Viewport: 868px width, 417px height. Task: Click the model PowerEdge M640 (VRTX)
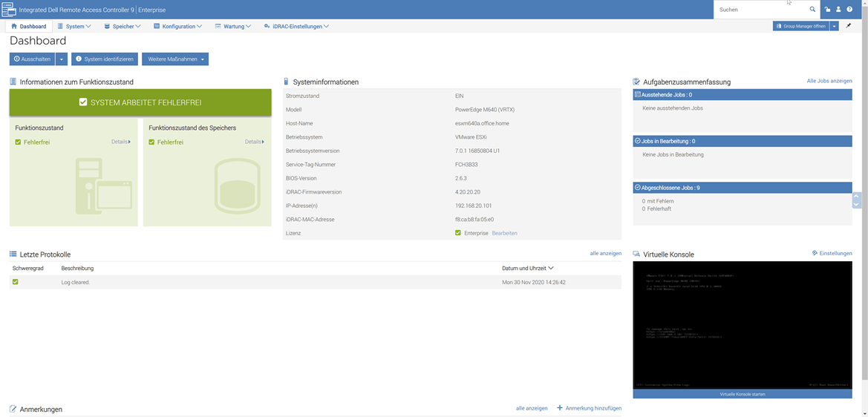tap(484, 110)
